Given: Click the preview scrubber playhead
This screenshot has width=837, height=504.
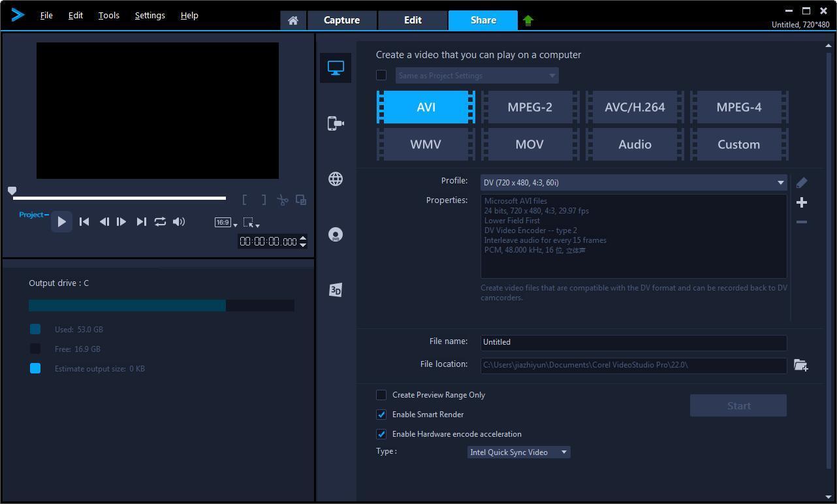Looking at the screenshot, I should click(12, 191).
